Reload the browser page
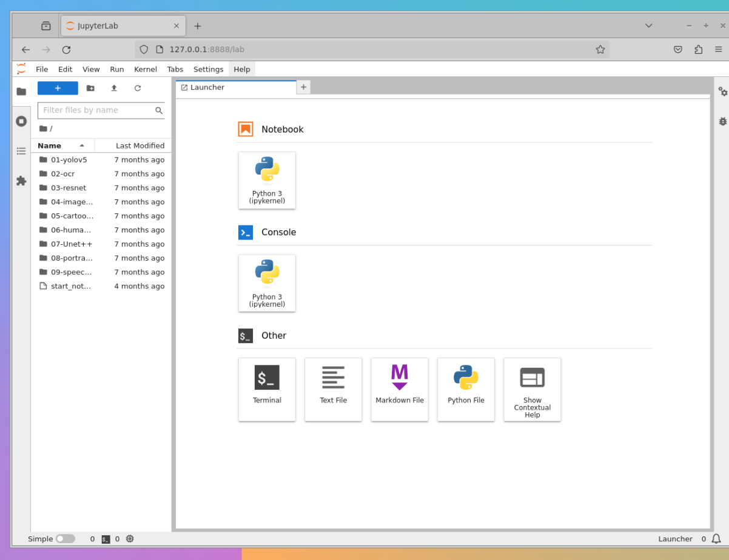The height and width of the screenshot is (560, 729). pyautogui.click(x=66, y=50)
